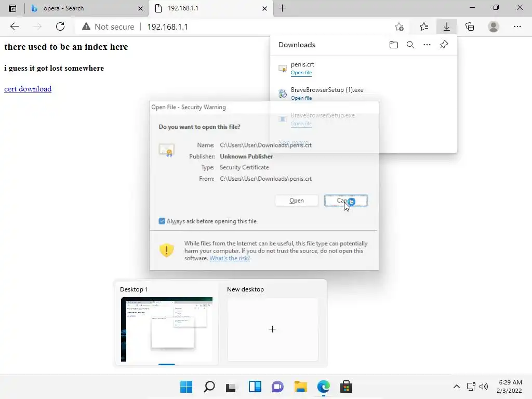Click the 'there used to be an index here' heading
The image size is (532, 399).
pyautogui.click(x=66, y=47)
